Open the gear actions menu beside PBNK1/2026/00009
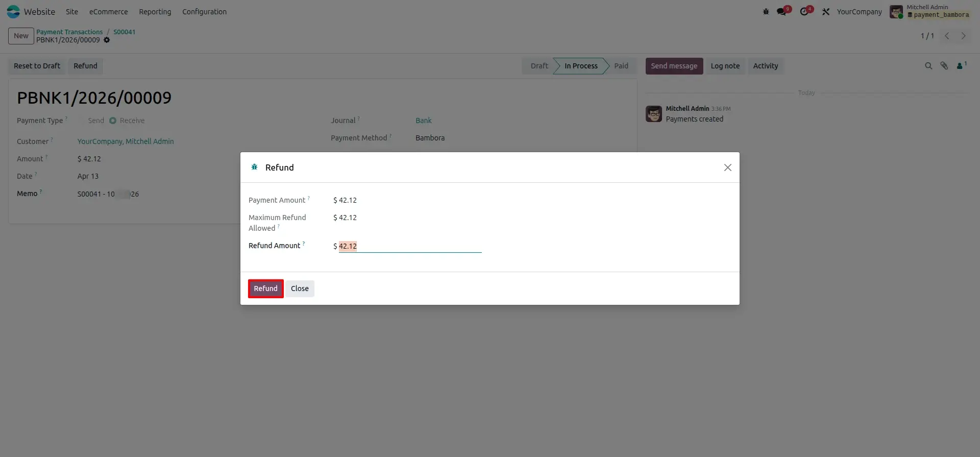980x457 pixels. tap(107, 40)
